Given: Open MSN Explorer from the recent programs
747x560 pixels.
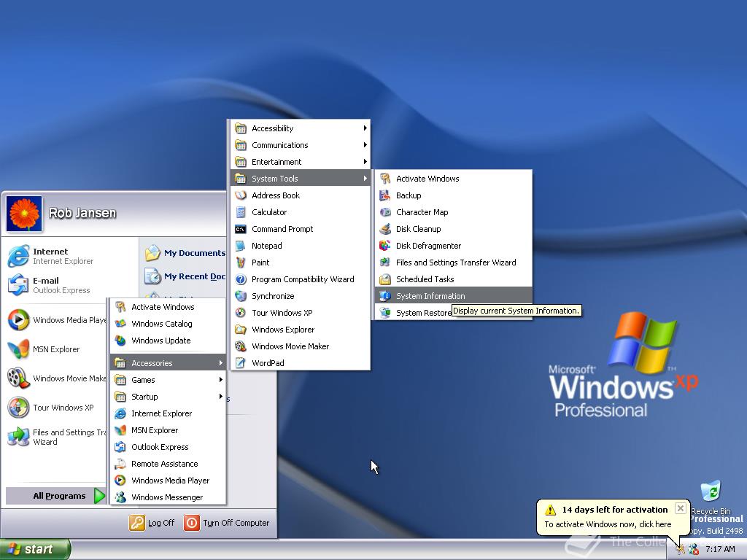Looking at the screenshot, I should click(x=57, y=349).
